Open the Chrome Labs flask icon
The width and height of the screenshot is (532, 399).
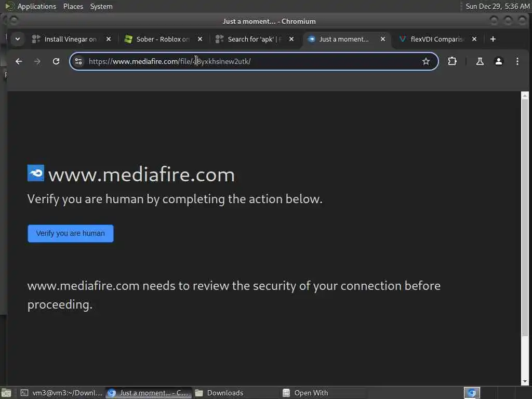(x=480, y=61)
